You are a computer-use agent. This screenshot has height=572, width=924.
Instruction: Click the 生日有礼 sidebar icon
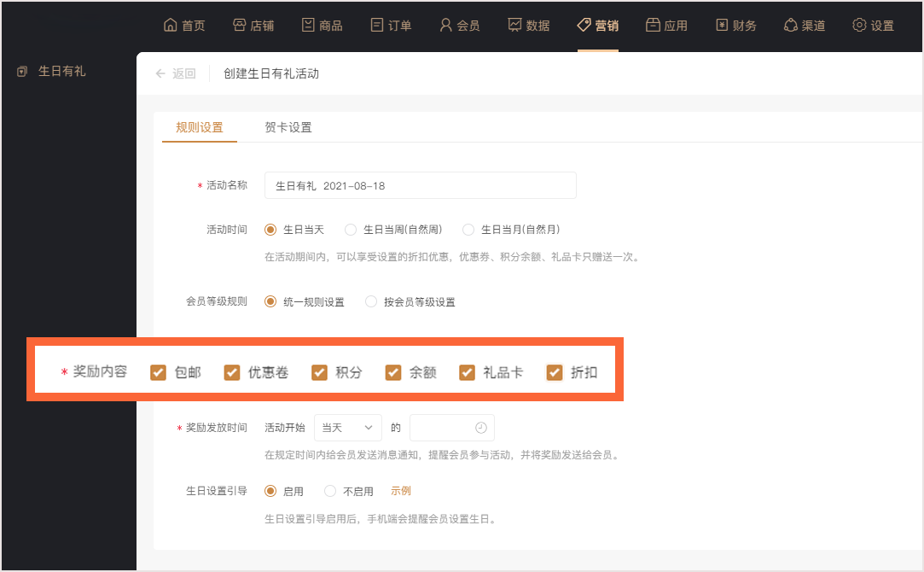tap(23, 72)
